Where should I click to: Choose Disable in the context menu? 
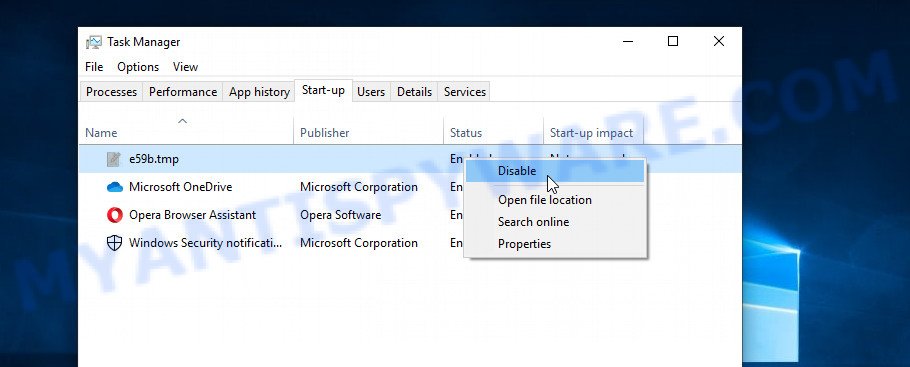click(x=556, y=171)
